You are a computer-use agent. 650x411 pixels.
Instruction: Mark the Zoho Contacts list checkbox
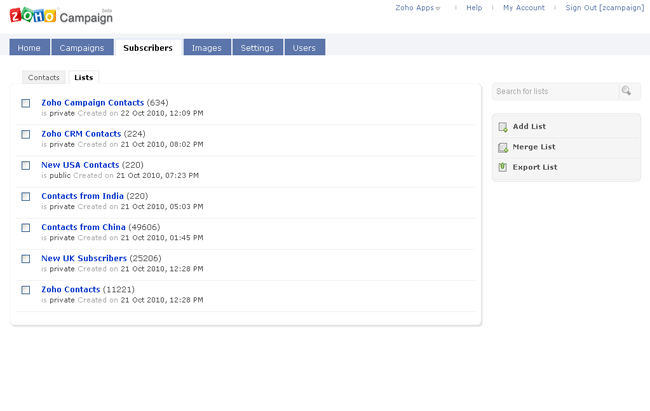[x=26, y=290]
